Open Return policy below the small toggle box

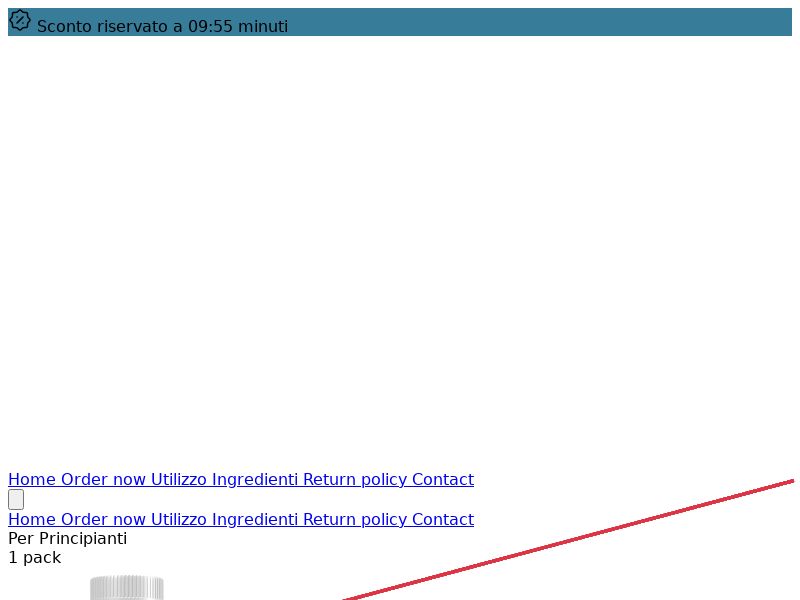355,519
